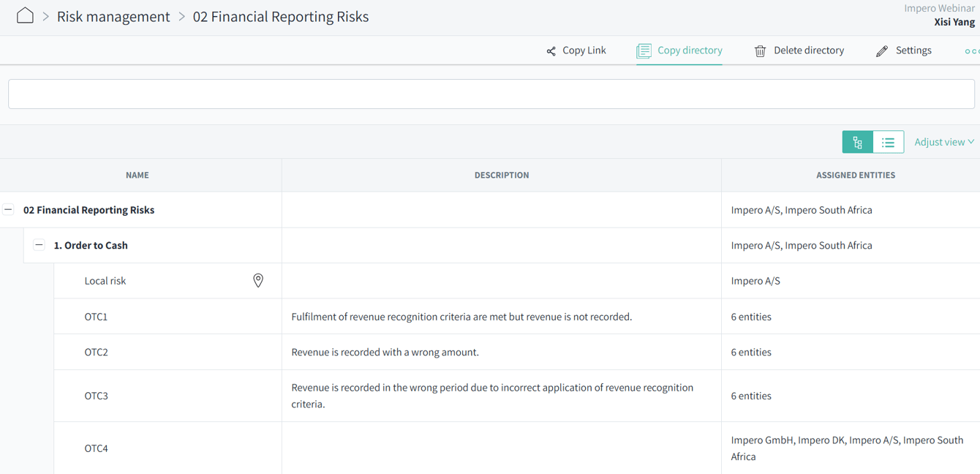Click the DESCRIPTION column header
This screenshot has height=474, width=980.
tap(502, 175)
